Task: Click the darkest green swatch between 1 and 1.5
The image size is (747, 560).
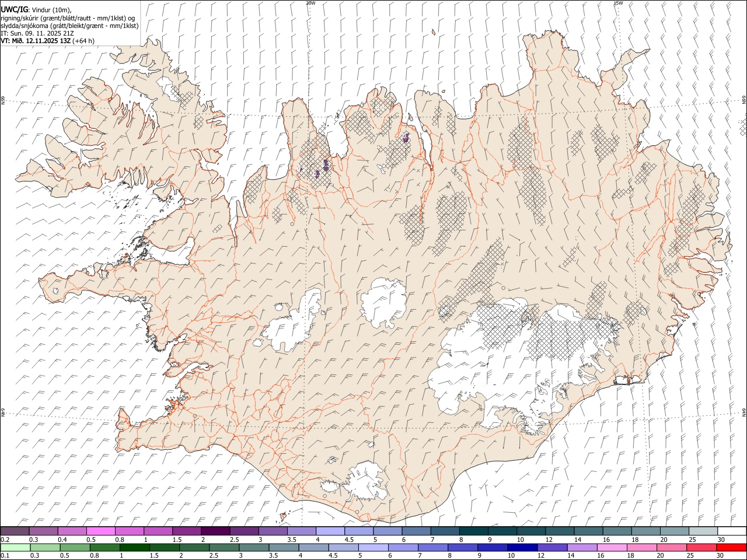Action: 134,547
